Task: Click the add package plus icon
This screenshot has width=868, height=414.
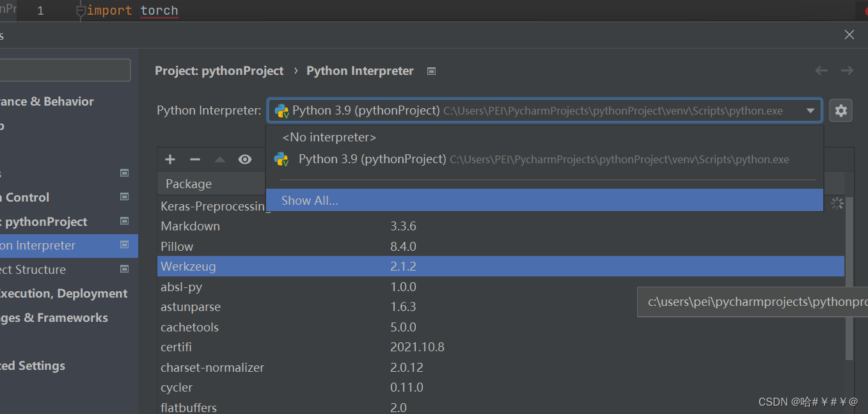Action: click(170, 159)
